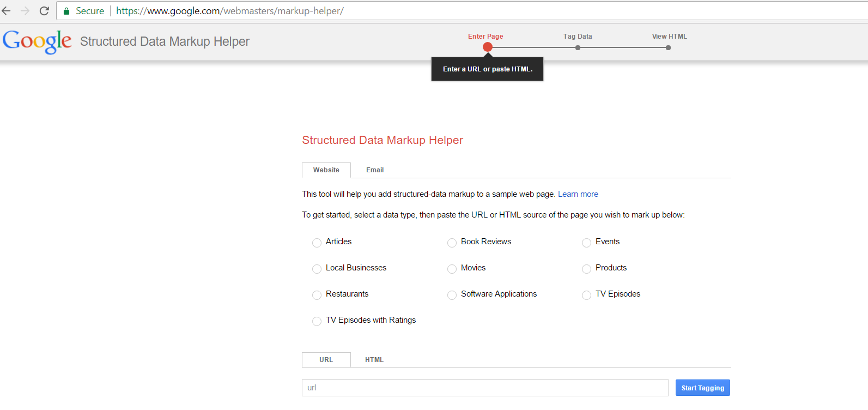Viewport: 868px width, 410px height.
Task: Click the 'Secure' label in address bar
Action: coord(90,11)
